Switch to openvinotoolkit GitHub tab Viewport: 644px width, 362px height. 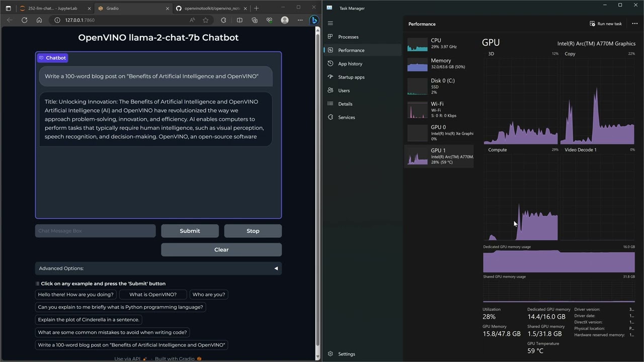[x=210, y=8]
